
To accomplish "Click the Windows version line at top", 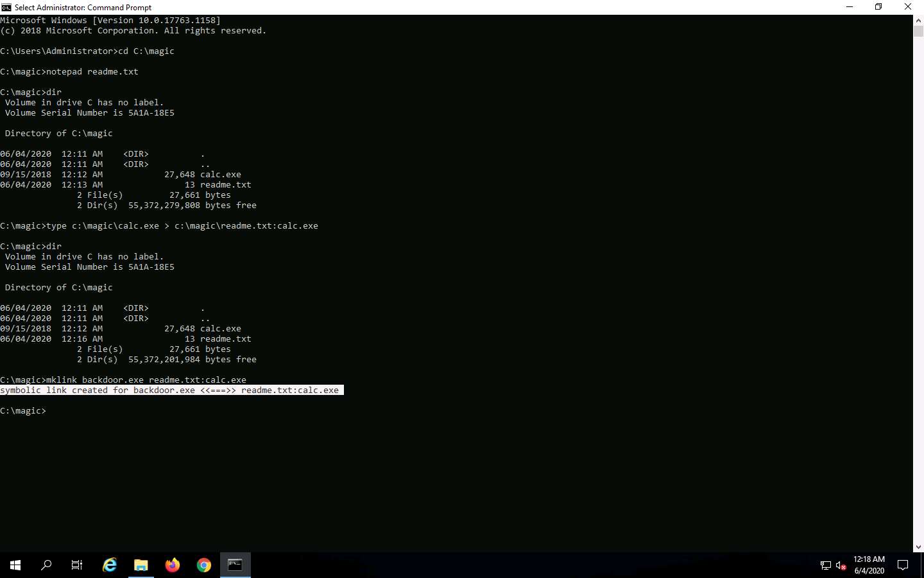I will (110, 21).
